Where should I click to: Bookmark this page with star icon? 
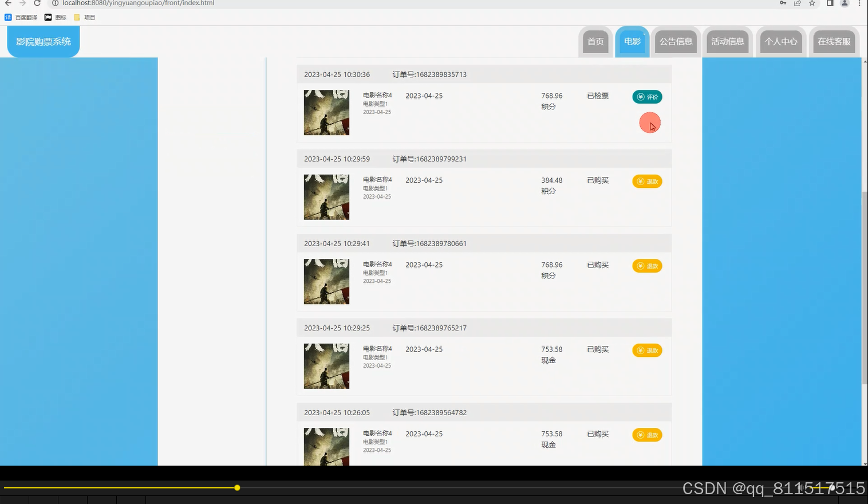click(x=812, y=3)
